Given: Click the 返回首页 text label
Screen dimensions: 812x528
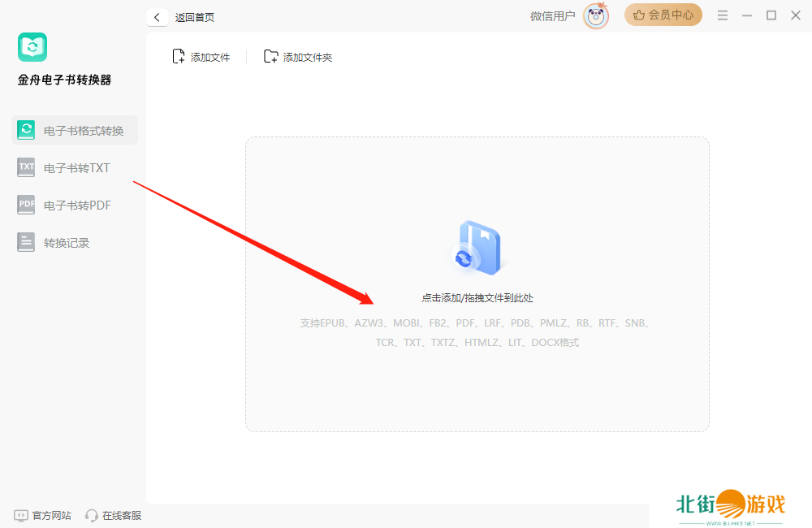Looking at the screenshot, I should [x=195, y=17].
